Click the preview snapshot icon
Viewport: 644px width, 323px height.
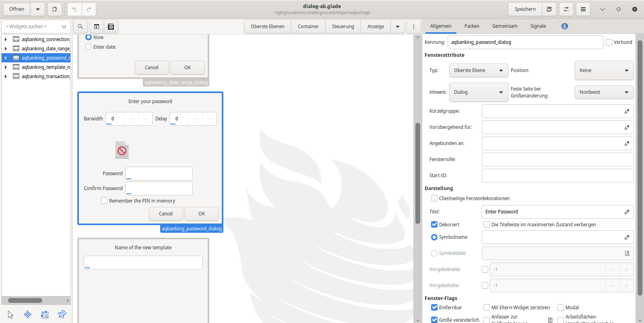(97, 27)
